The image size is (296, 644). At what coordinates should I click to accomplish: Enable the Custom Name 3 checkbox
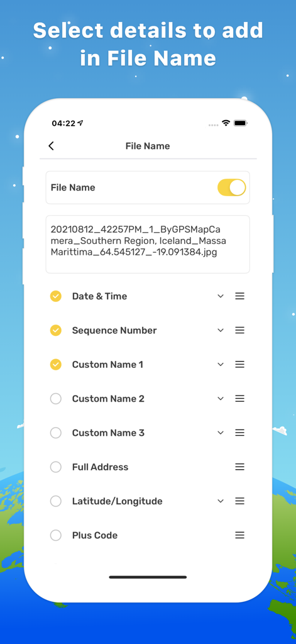click(x=55, y=433)
